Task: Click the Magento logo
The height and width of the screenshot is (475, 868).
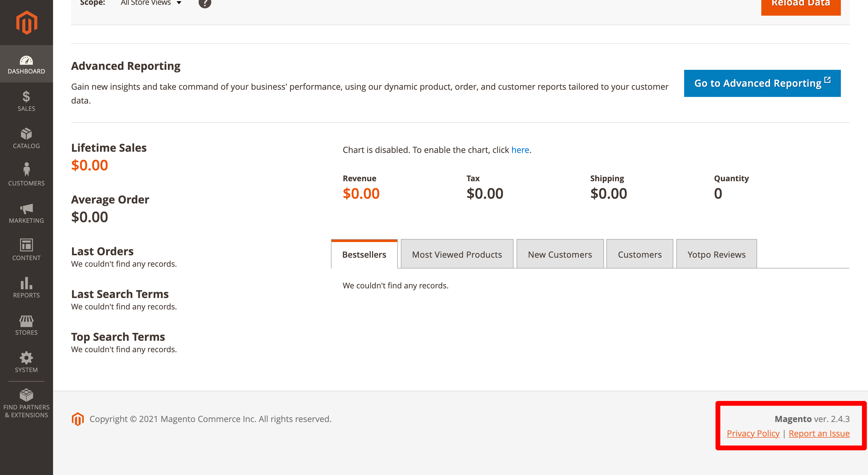Action: tap(26, 22)
